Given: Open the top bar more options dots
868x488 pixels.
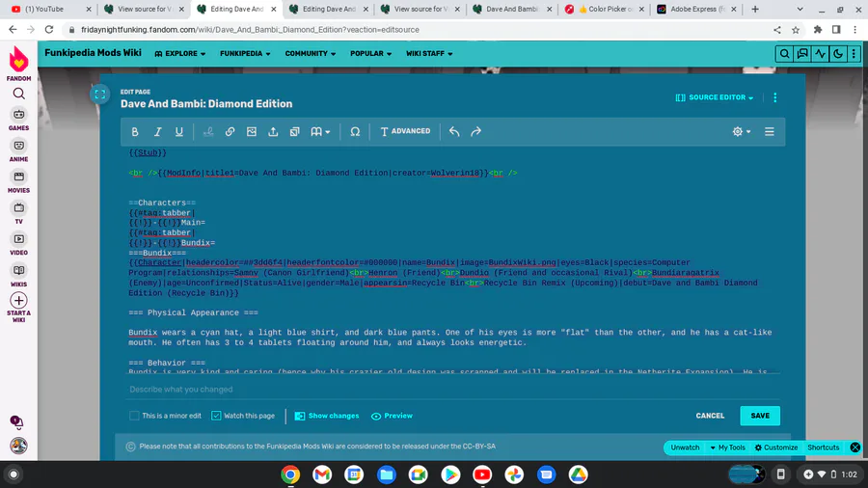Looking at the screenshot, I should tap(854, 54).
